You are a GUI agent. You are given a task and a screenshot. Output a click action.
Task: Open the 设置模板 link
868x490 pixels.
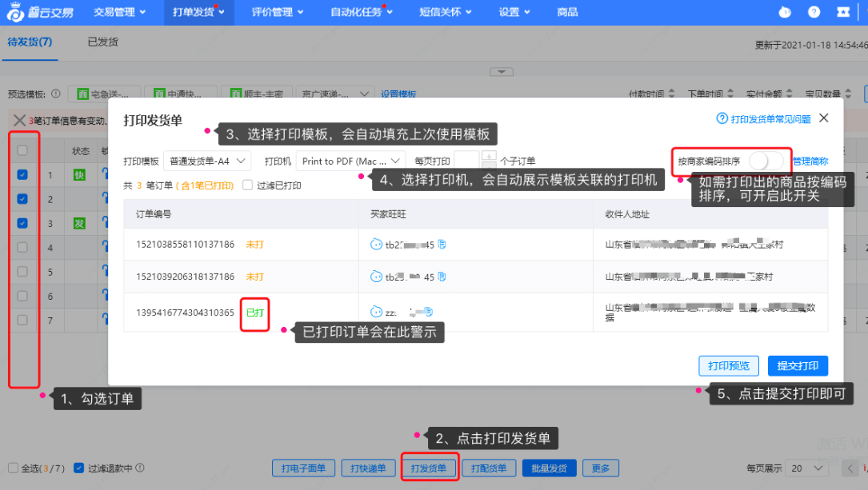coord(398,94)
